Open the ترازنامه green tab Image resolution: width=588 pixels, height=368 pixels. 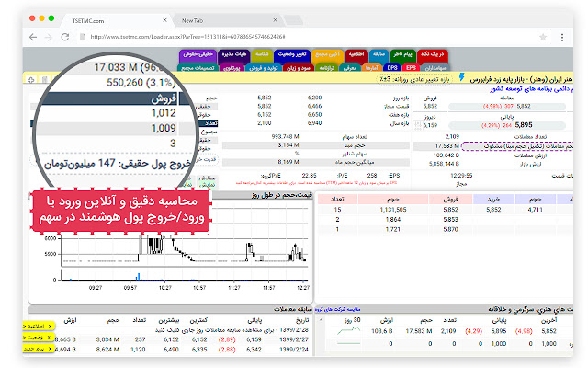tap(326, 68)
